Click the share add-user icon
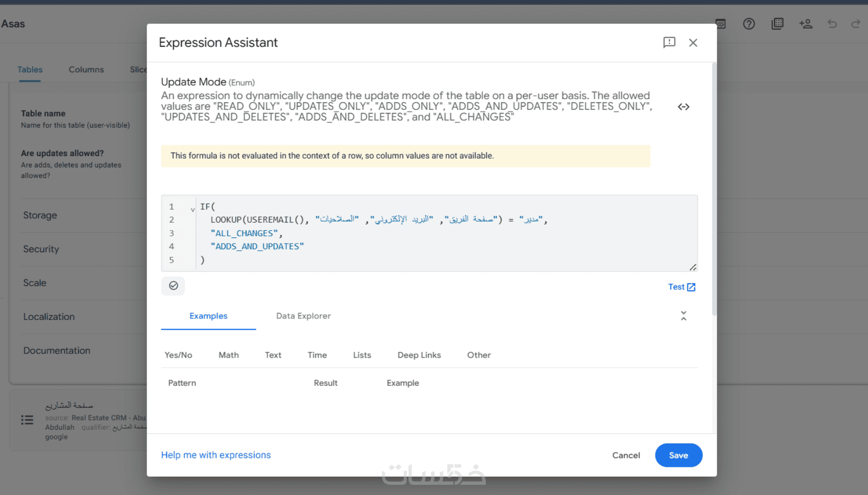The image size is (868, 495). point(806,24)
